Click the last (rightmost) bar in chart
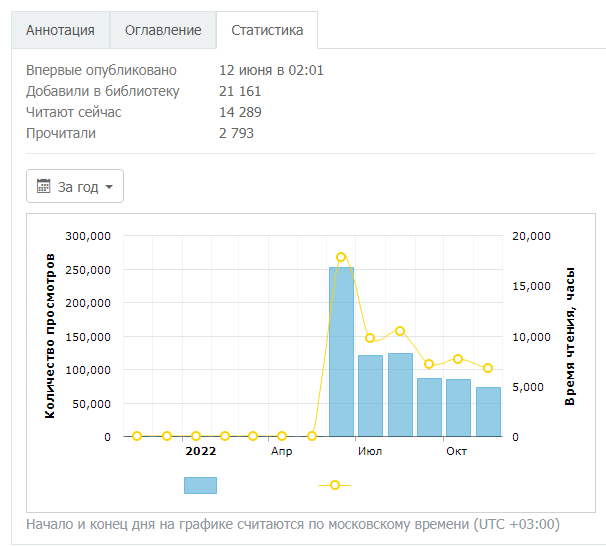Screen dimensions: 606x546 (488, 411)
